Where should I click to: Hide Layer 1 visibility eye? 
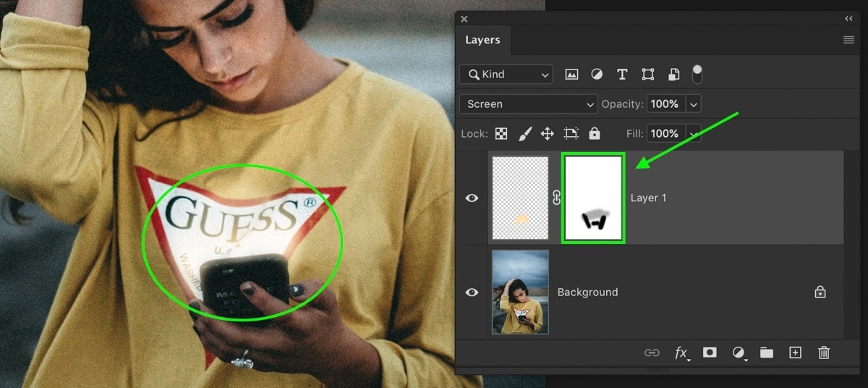pos(472,198)
